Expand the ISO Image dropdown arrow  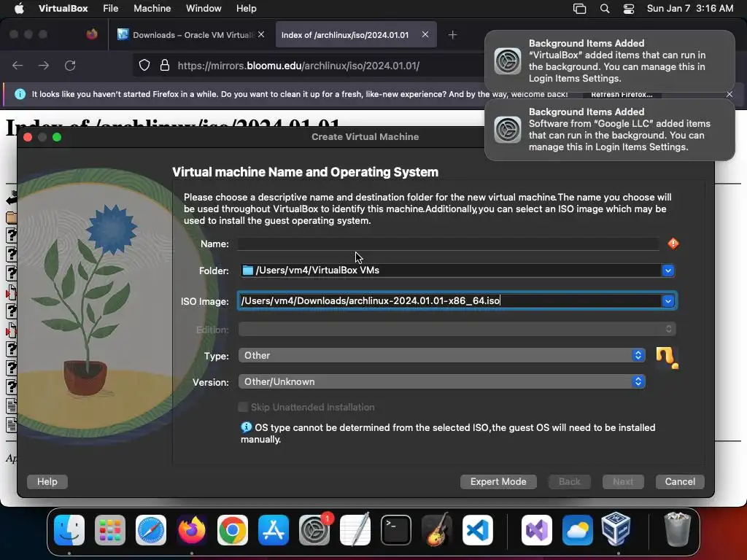click(x=668, y=301)
